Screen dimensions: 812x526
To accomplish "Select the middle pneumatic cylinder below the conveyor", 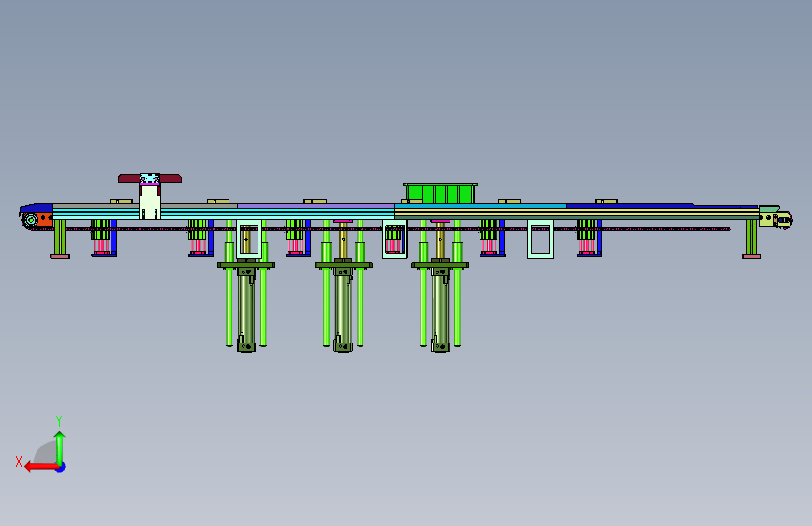I will click(344, 309).
